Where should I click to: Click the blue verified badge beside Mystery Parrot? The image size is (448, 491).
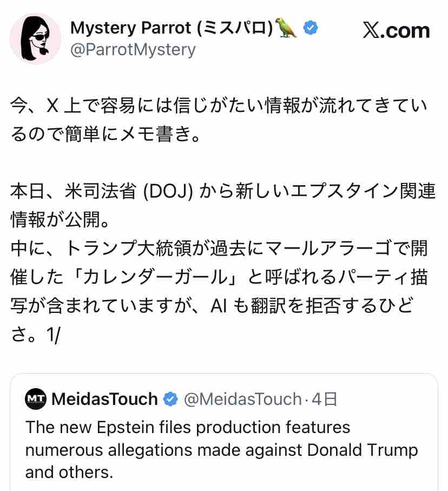310,28
